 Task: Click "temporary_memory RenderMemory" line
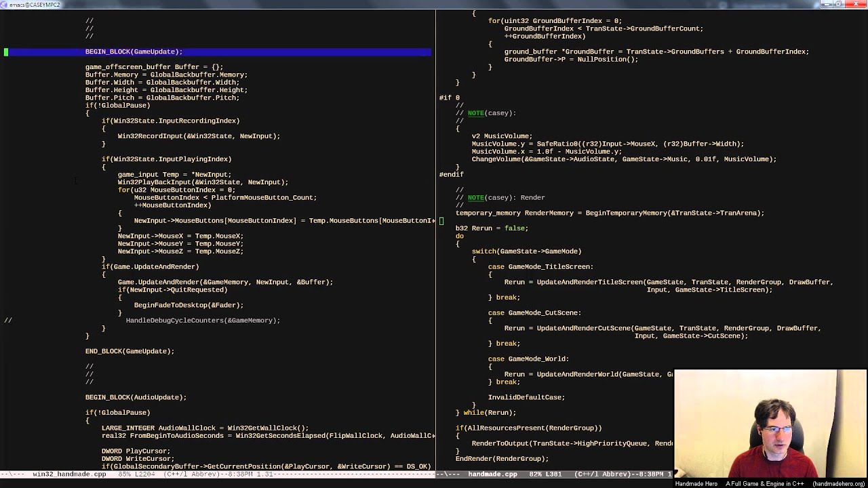[x=610, y=213]
